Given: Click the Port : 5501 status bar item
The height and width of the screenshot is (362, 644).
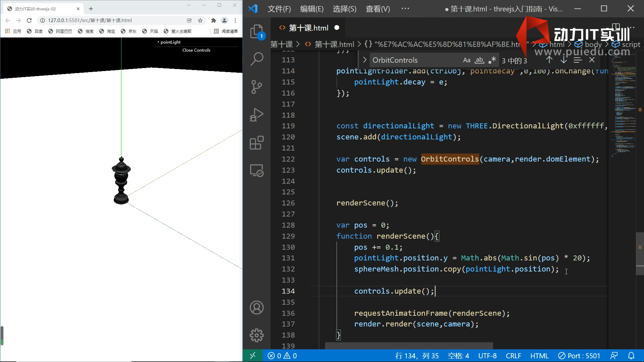Looking at the screenshot, I should coord(579,356).
